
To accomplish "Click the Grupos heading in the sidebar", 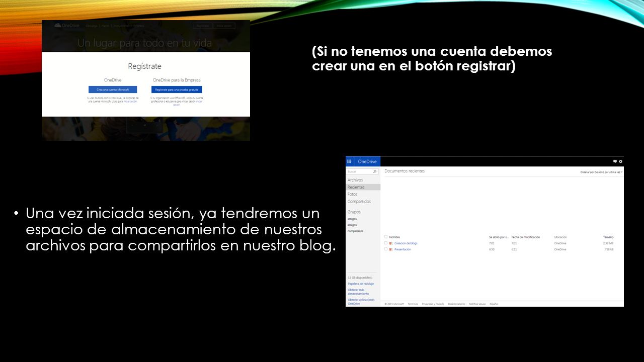I will [x=354, y=212].
